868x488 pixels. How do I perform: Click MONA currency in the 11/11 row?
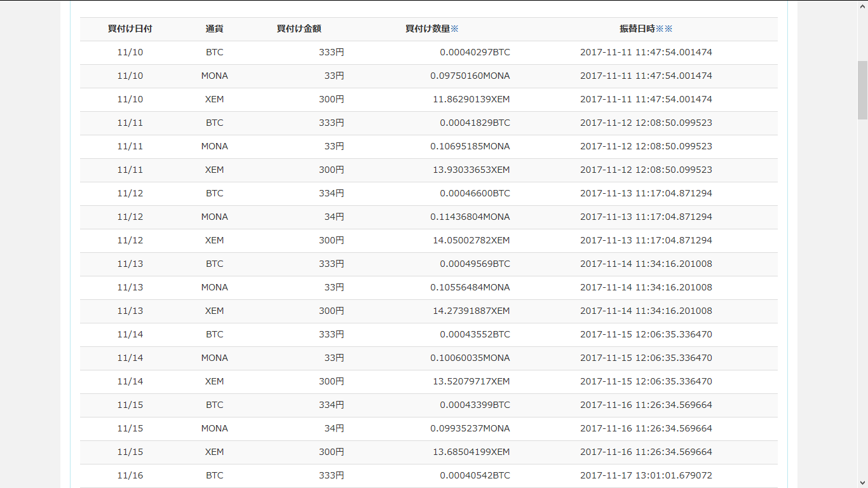pyautogui.click(x=215, y=146)
